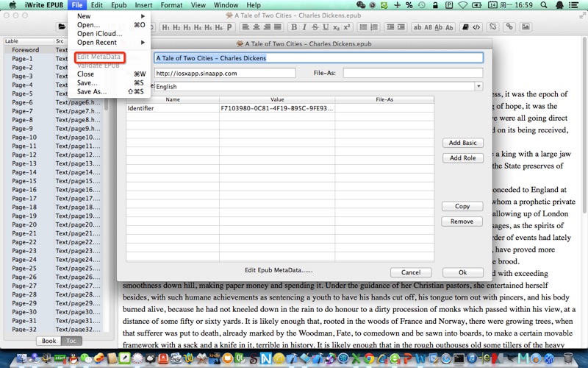The height and width of the screenshot is (368, 588).
Task: Open Notification Center list icon
Action: pos(573,5)
